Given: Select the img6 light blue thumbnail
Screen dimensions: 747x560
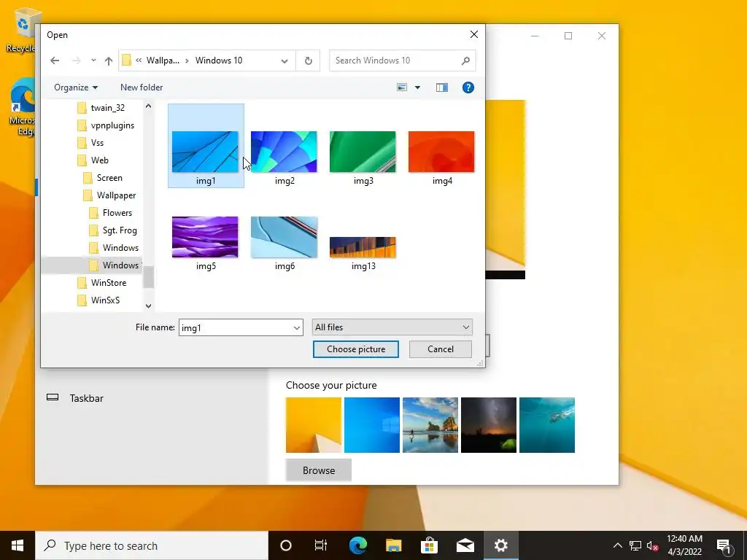Looking at the screenshot, I should point(284,237).
